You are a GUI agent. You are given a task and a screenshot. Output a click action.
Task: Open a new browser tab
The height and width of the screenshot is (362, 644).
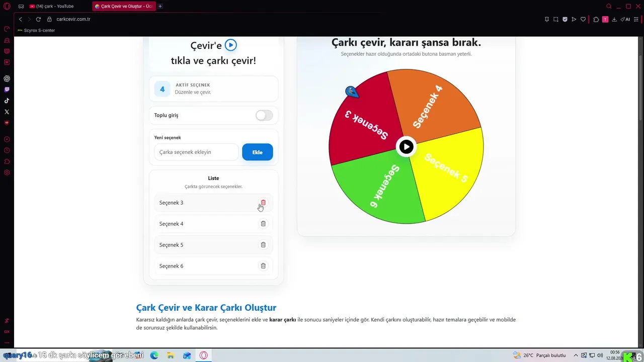[x=160, y=6]
